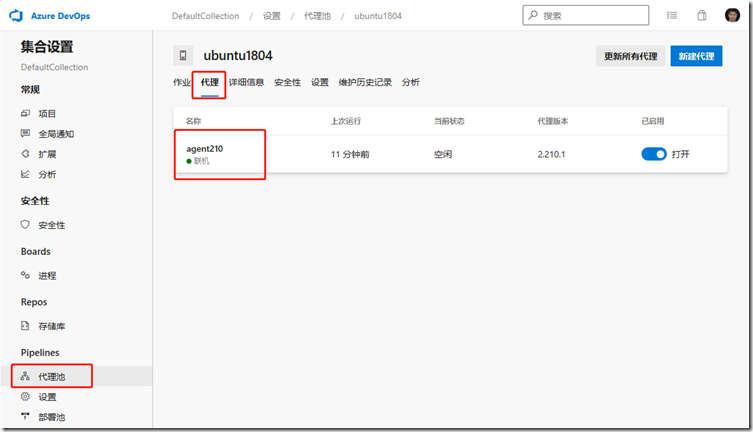Click the 代理池 agent pool icon in sidebar
The height and width of the screenshot is (432, 753).
click(25, 376)
